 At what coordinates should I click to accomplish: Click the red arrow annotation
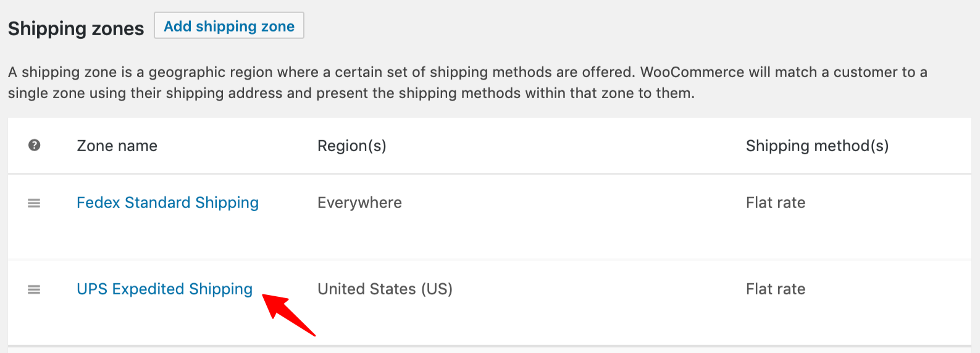tap(289, 315)
